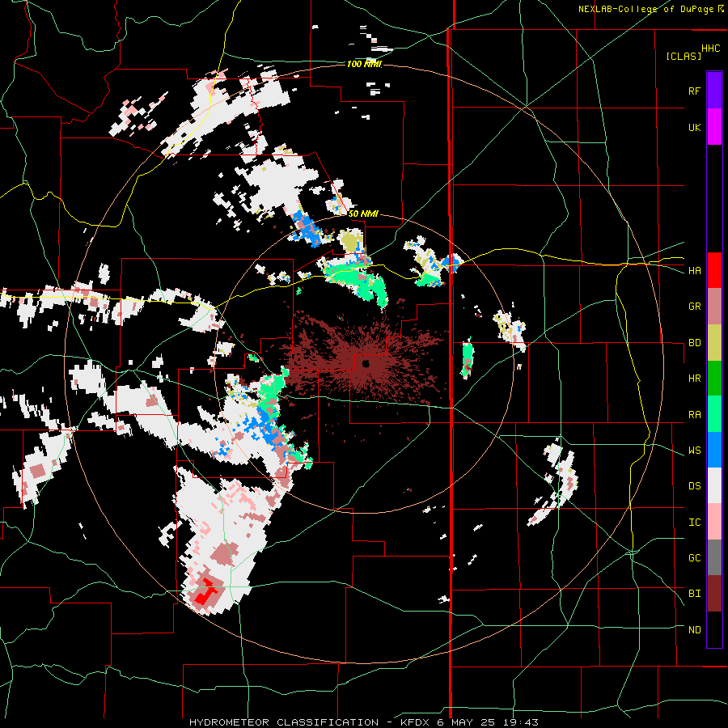Screen dimensions: 728x728
Task: Click the purple RF legend color swatch
Action: click(x=714, y=91)
